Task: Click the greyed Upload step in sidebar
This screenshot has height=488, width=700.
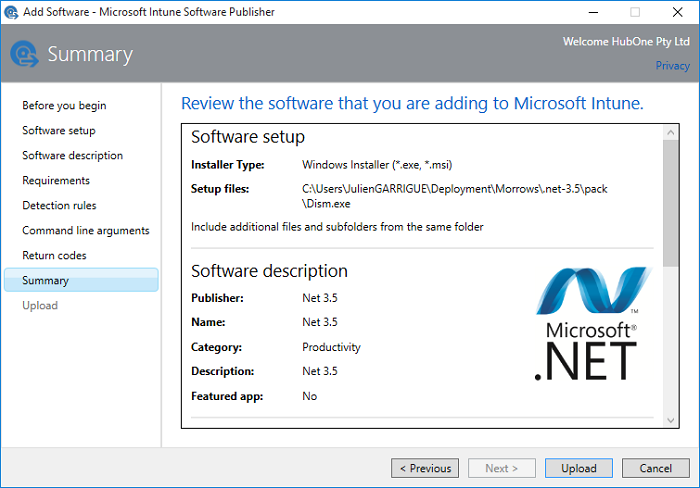Action: tap(40, 305)
